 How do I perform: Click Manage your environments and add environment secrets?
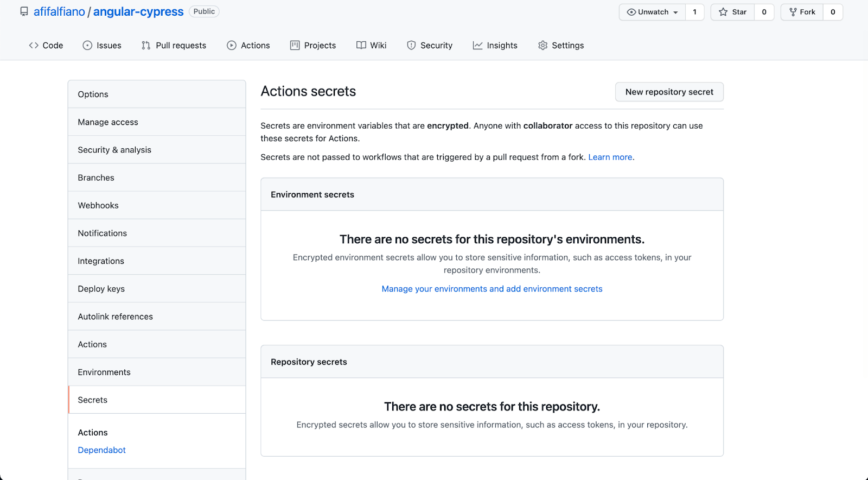point(492,289)
